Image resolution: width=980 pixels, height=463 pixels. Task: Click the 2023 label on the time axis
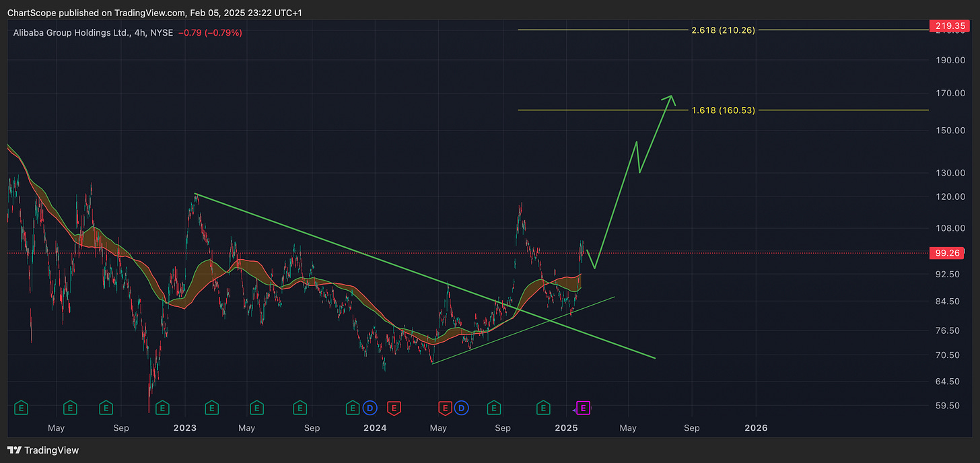click(185, 428)
